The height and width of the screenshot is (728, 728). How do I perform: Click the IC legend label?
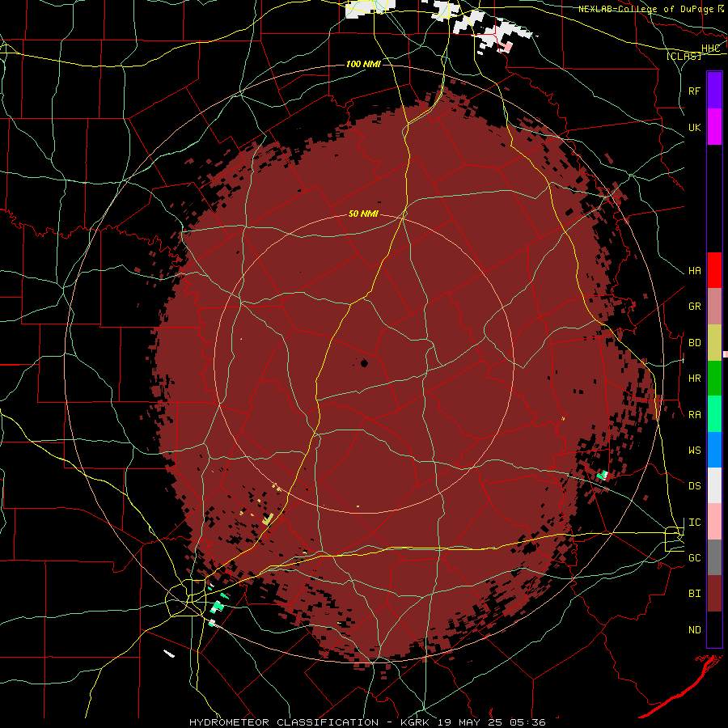tap(694, 523)
